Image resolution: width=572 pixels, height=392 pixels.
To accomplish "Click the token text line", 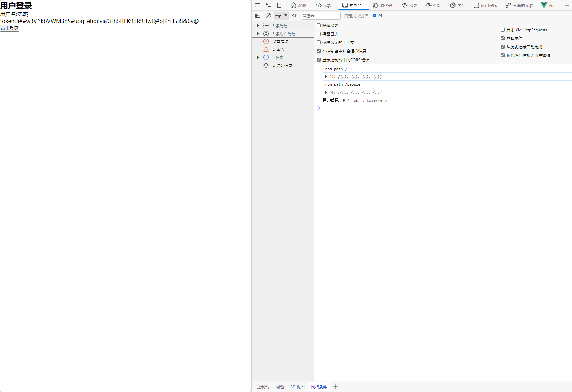I will click(x=100, y=21).
